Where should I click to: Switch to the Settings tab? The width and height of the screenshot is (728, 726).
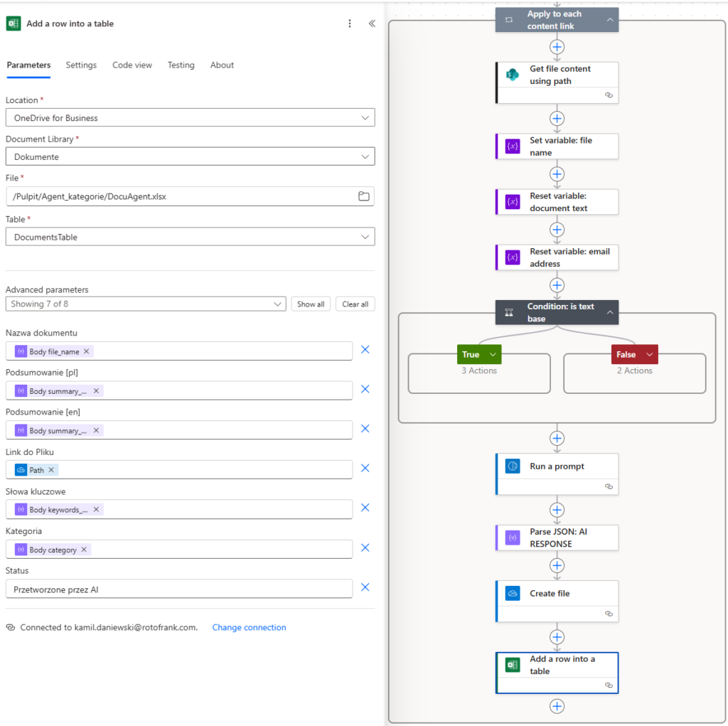[x=81, y=65]
